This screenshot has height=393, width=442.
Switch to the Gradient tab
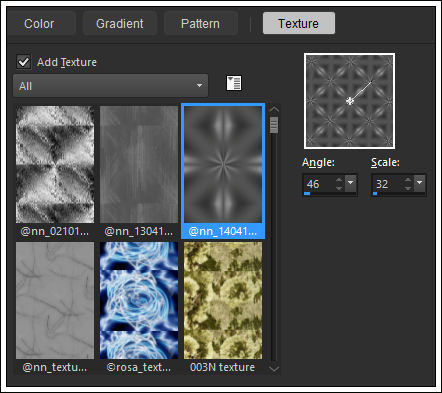pyautogui.click(x=120, y=24)
